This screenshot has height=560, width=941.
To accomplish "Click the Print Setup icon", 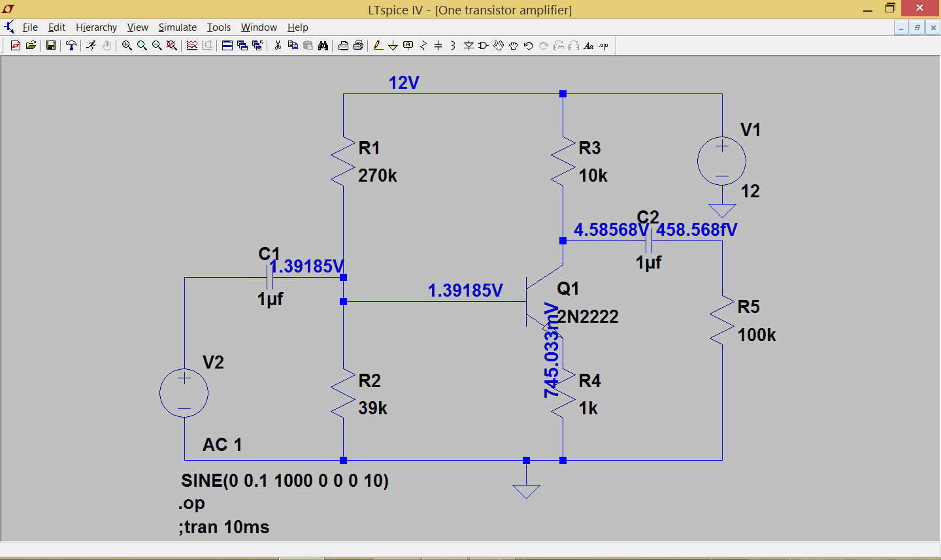I will click(x=343, y=46).
